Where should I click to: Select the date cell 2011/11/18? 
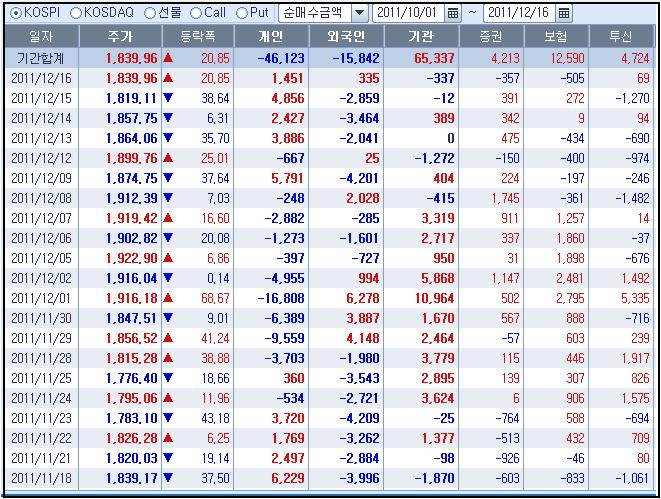click(41, 478)
